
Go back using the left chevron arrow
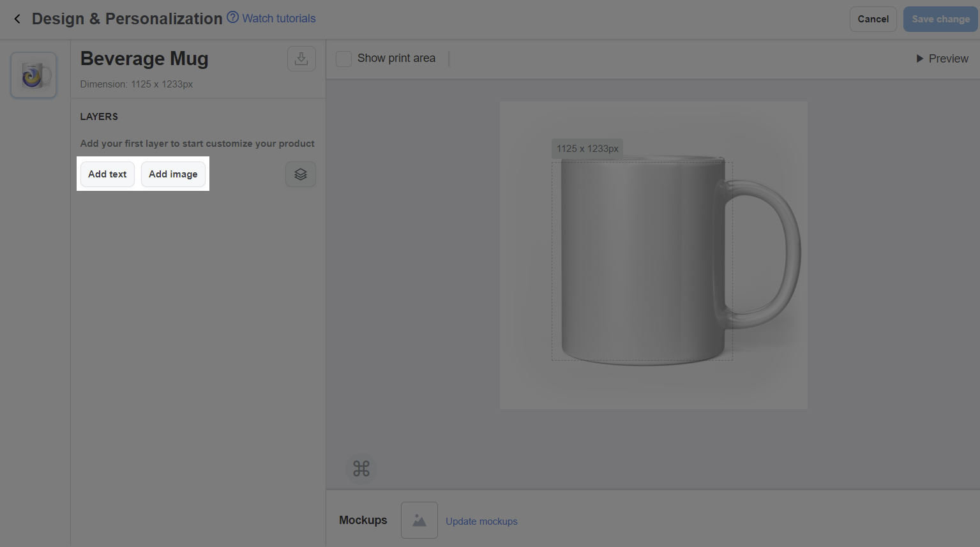coord(17,19)
